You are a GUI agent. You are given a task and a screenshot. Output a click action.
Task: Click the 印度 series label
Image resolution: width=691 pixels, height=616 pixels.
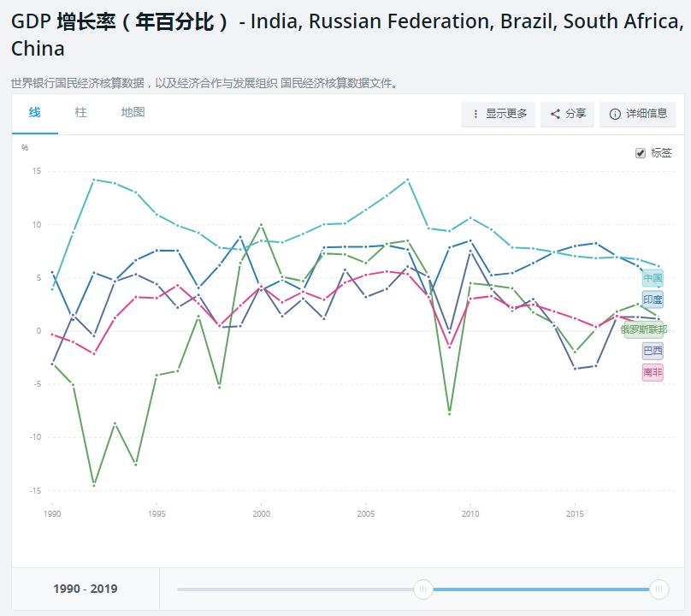click(653, 300)
